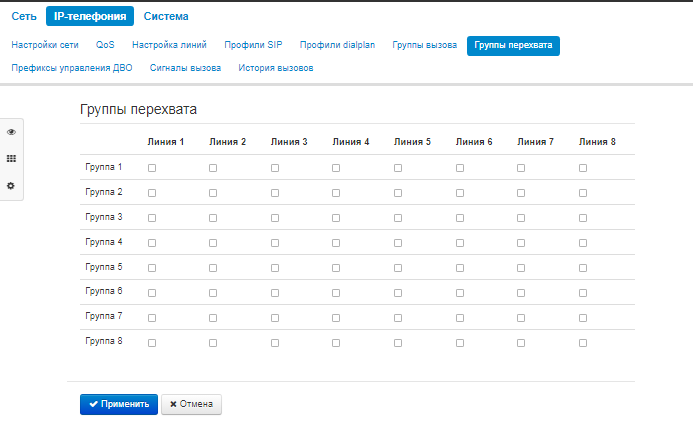Screen dimensions: 693x426
Task: Select Линия 2 for Группа 5
Action: pos(213,267)
